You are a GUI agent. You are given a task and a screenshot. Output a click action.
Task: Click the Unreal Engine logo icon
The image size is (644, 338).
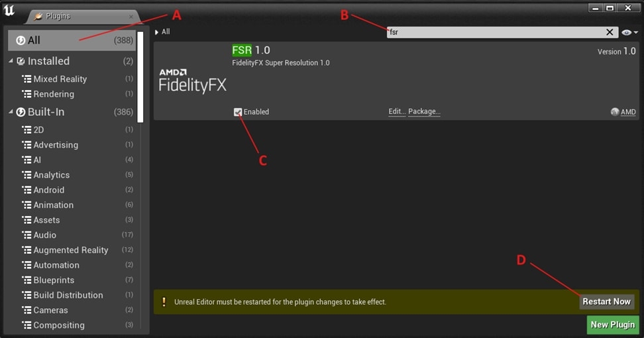[9, 10]
